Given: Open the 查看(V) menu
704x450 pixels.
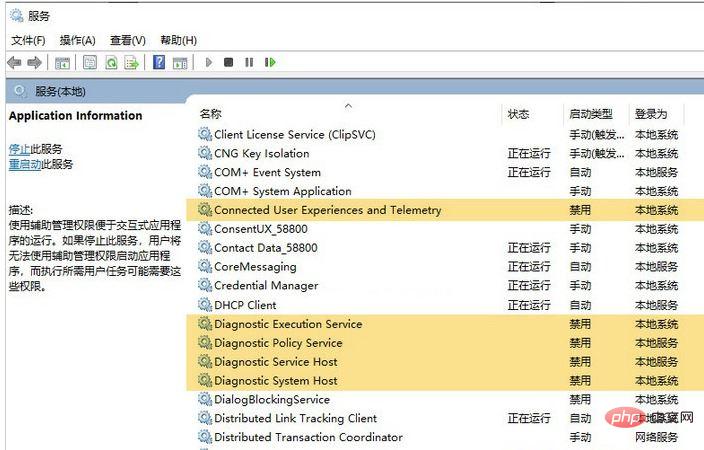Looking at the screenshot, I should [x=128, y=40].
